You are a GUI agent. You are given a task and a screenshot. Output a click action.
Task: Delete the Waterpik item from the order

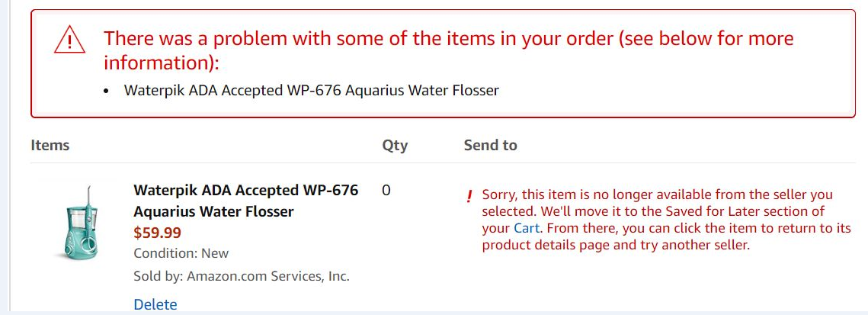tap(155, 304)
